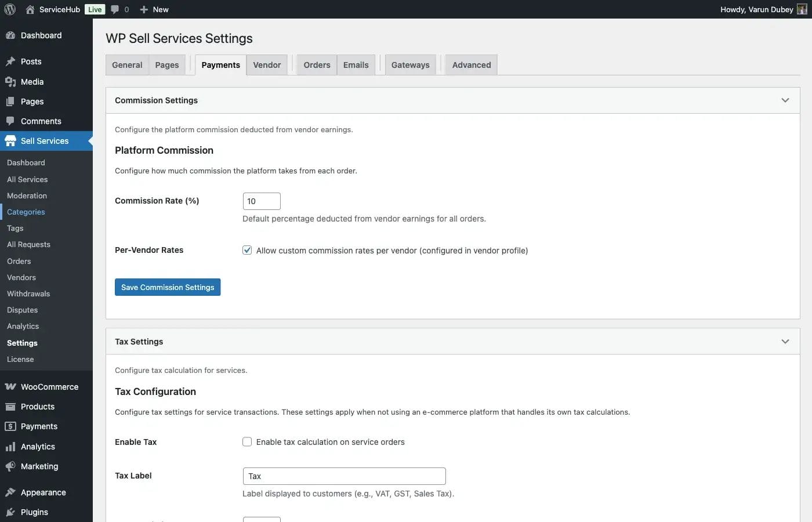Open the WooCommerce menu icon

point(10,386)
